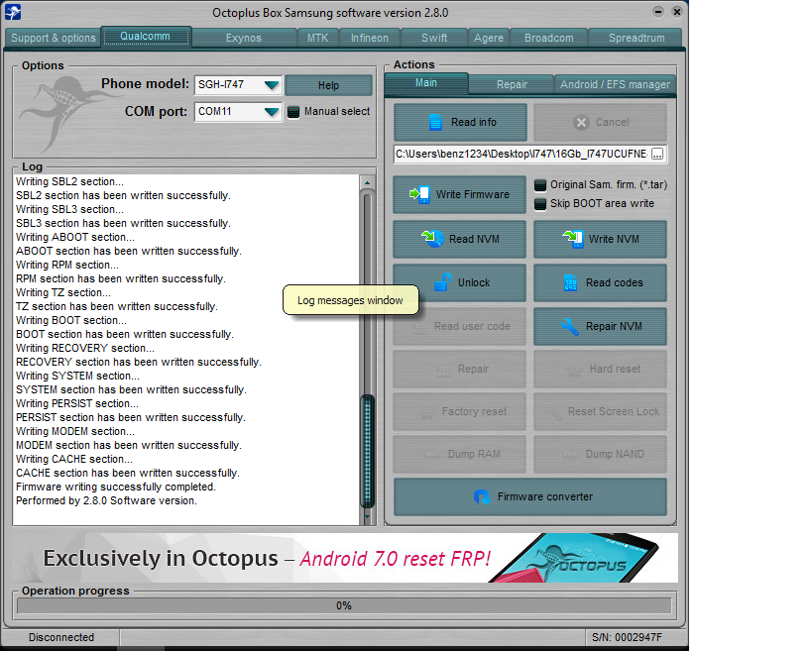Click the Reset Screen Lock button
The width and height of the screenshot is (812, 651).
click(600, 411)
